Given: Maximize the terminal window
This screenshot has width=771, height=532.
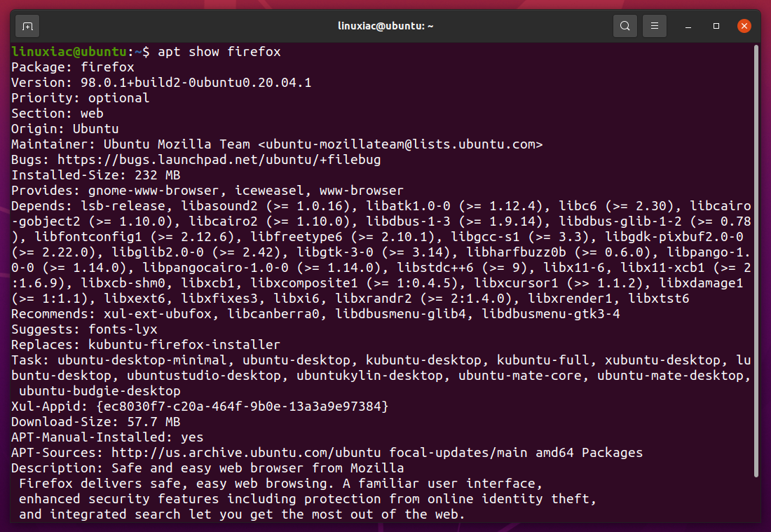Looking at the screenshot, I should click(x=716, y=26).
